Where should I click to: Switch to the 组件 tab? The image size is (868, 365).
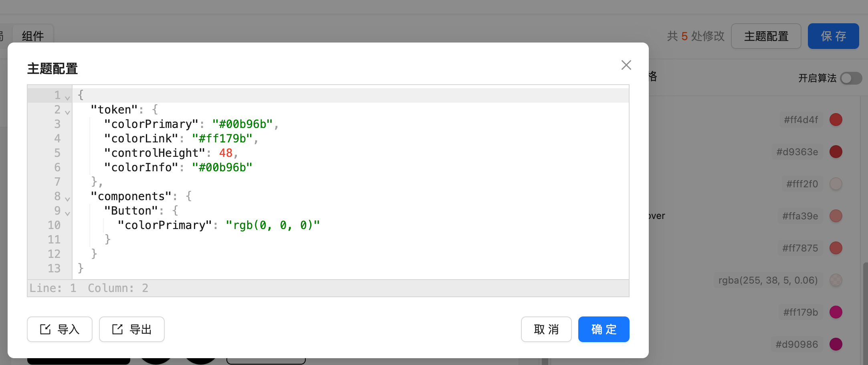click(x=33, y=36)
